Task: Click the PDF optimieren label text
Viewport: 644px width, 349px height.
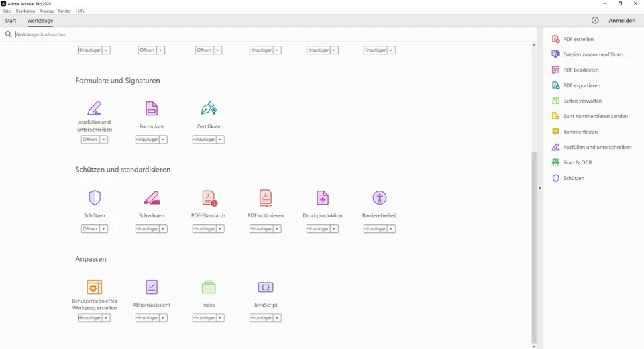Action: point(266,215)
